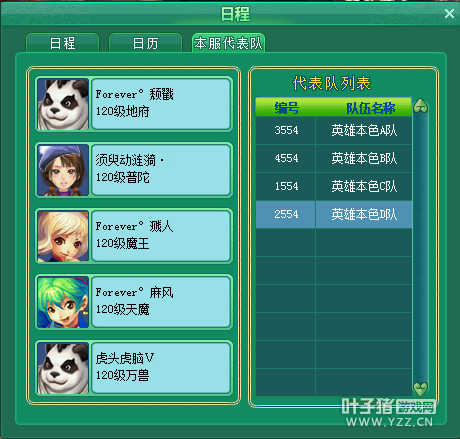Click the panda avatar for 虎头虎脑V
The image size is (460, 439).
tap(63, 368)
